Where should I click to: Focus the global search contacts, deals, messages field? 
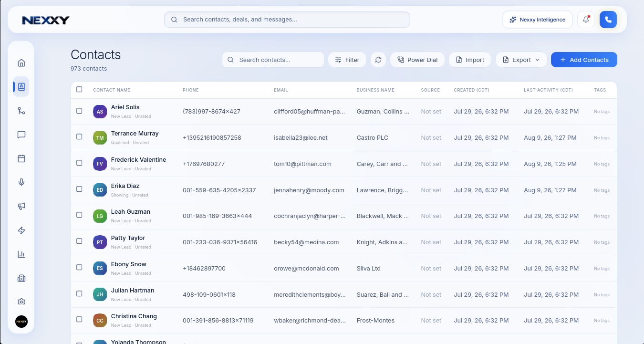(x=287, y=20)
